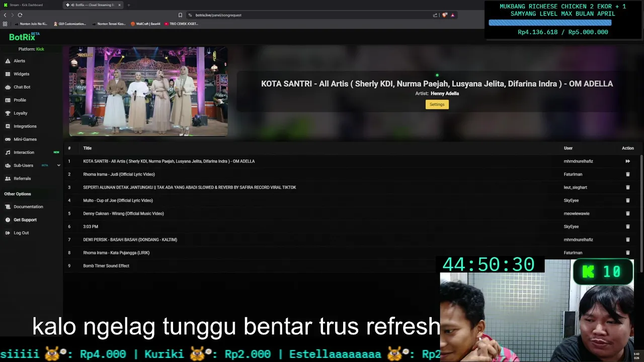This screenshot has width=644, height=362.
Task: Delete SEPERTI ALUNAN DETAK JANTUNGKU song
Action: [x=627, y=188]
